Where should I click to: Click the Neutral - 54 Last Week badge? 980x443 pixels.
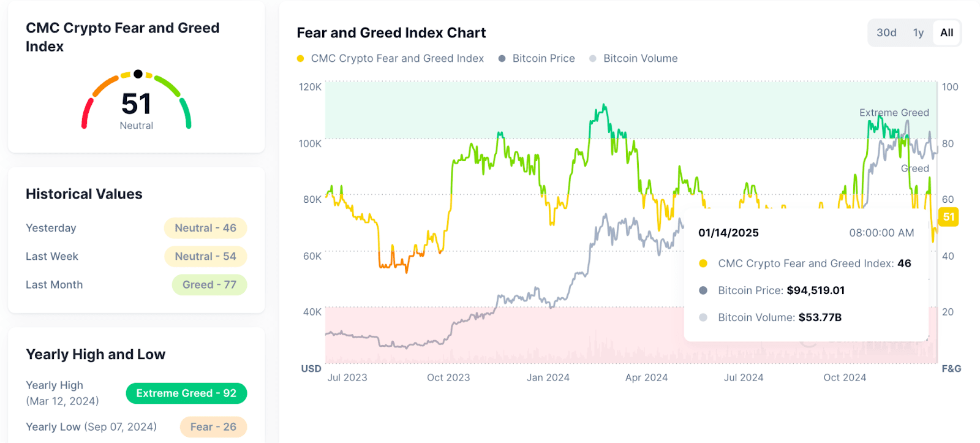(x=205, y=256)
